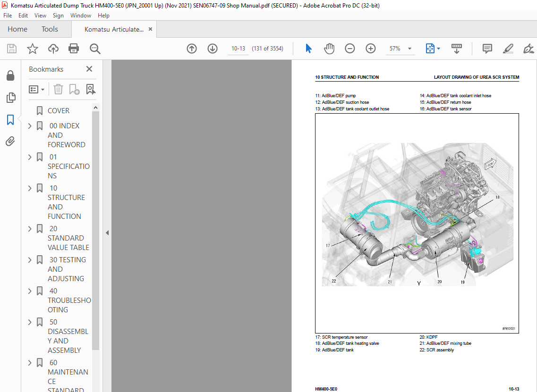Open the Window menu

(x=80, y=16)
